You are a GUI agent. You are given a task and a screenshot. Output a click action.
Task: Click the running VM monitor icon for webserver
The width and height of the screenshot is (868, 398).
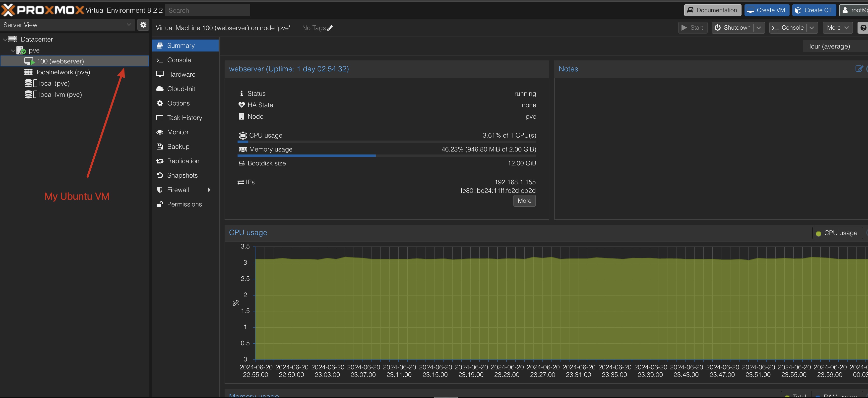click(x=29, y=61)
